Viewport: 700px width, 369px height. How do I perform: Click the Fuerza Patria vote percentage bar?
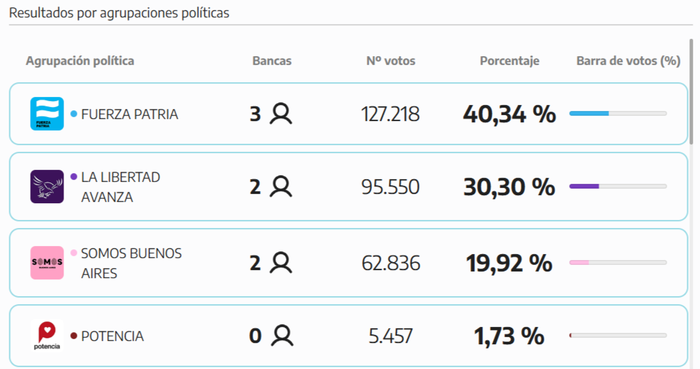pos(618,113)
